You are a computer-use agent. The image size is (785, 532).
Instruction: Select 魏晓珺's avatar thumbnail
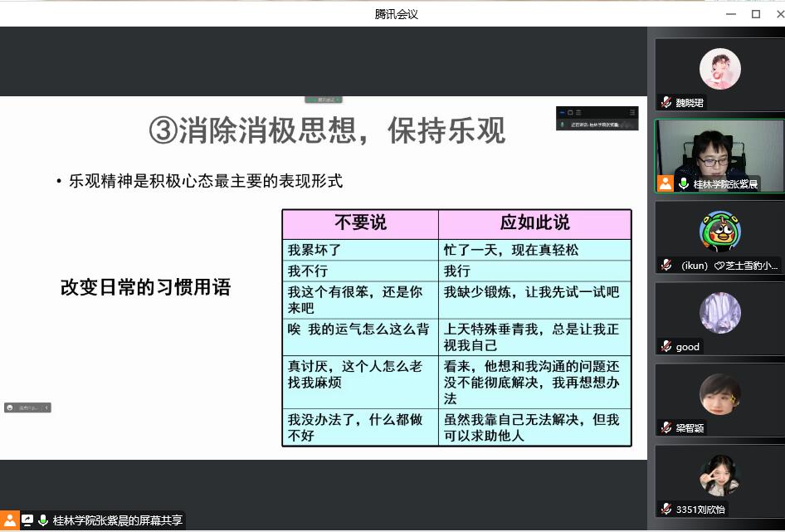point(719,70)
